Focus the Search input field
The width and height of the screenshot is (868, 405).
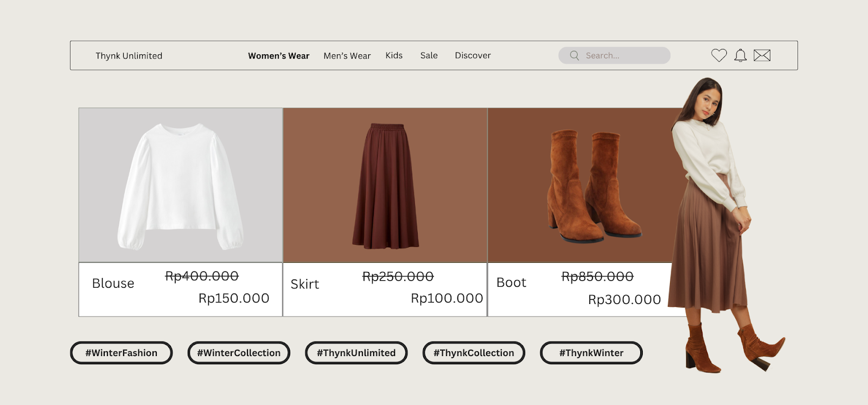[x=624, y=55]
